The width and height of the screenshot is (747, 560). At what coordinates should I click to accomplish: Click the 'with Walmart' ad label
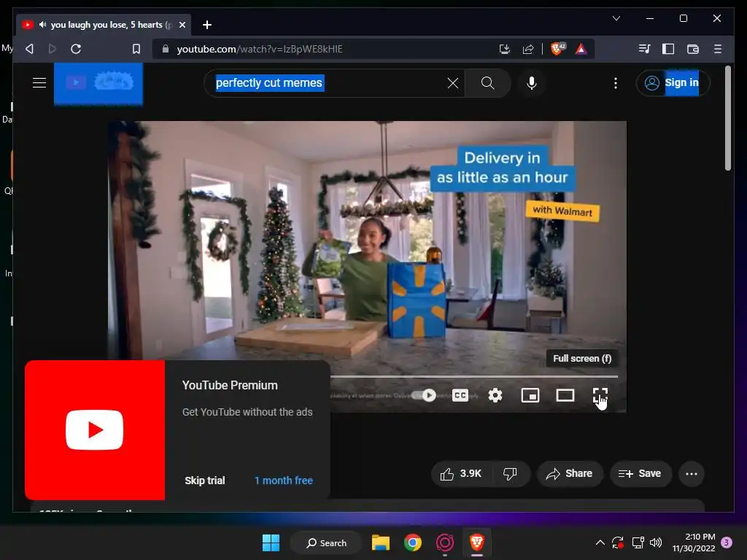562,211
